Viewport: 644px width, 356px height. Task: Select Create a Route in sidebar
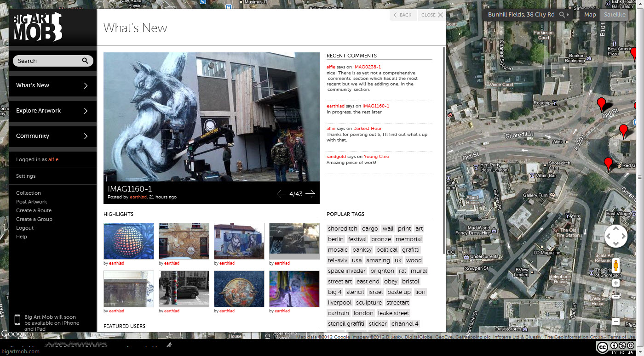tap(34, 210)
